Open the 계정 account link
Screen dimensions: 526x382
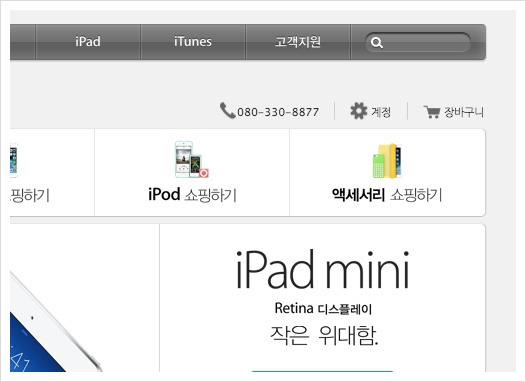pyautogui.click(x=381, y=112)
